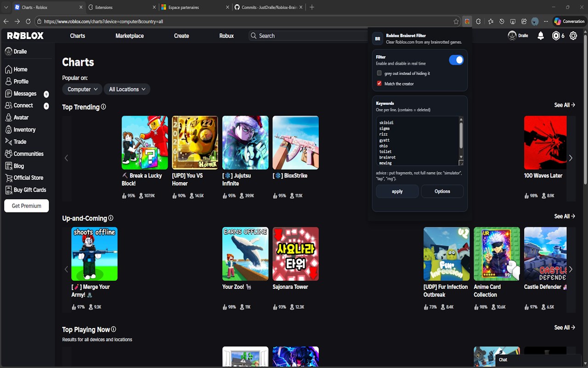Open the Create nav item
The image size is (588, 368).
pyautogui.click(x=181, y=36)
